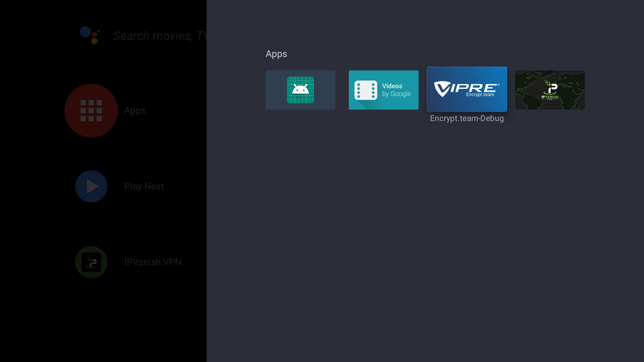This screenshot has height=362, width=644.
Task: Open the Encrypt.team-Debug app banner
Action: click(467, 89)
